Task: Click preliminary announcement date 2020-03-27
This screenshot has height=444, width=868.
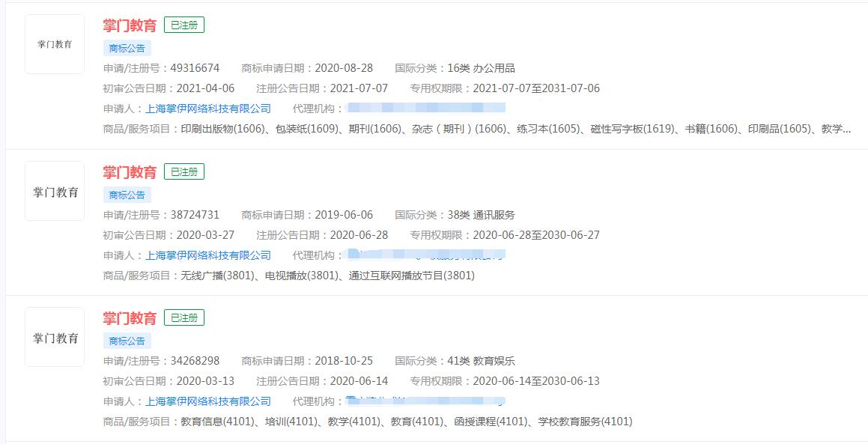Action: pyautogui.click(x=205, y=235)
